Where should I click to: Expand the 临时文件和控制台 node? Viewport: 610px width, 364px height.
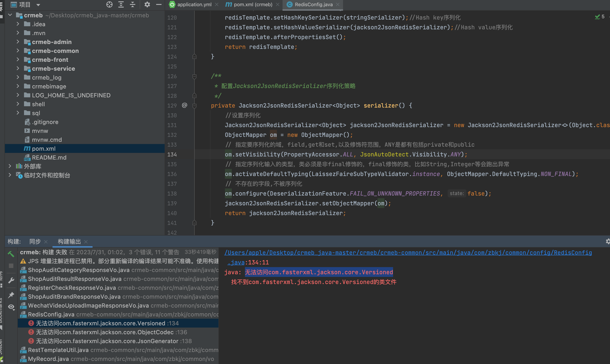pos(10,175)
